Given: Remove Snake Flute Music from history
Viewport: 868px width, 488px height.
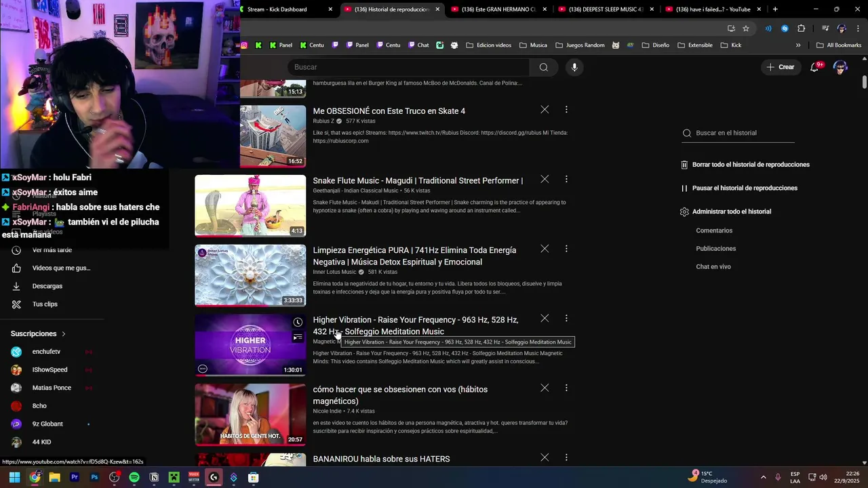Looking at the screenshot, I should click(x=545, y=179).
